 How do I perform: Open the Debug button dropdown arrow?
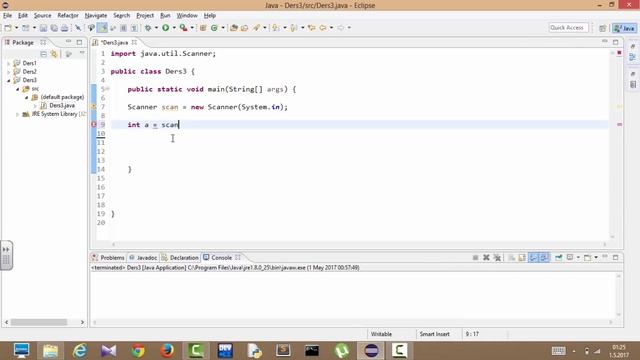pos(156,28)
